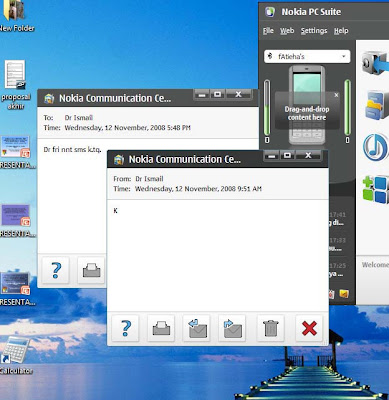Screen dimensions: 389x400
Task: Click the message body text 'K'
Action: pos(115,211)
